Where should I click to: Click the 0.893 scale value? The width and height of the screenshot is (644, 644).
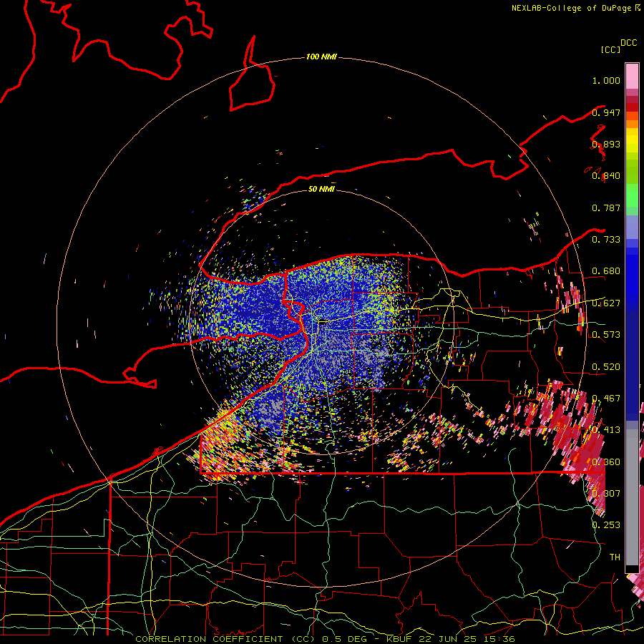pyautogui.click(x=606, y=144)
